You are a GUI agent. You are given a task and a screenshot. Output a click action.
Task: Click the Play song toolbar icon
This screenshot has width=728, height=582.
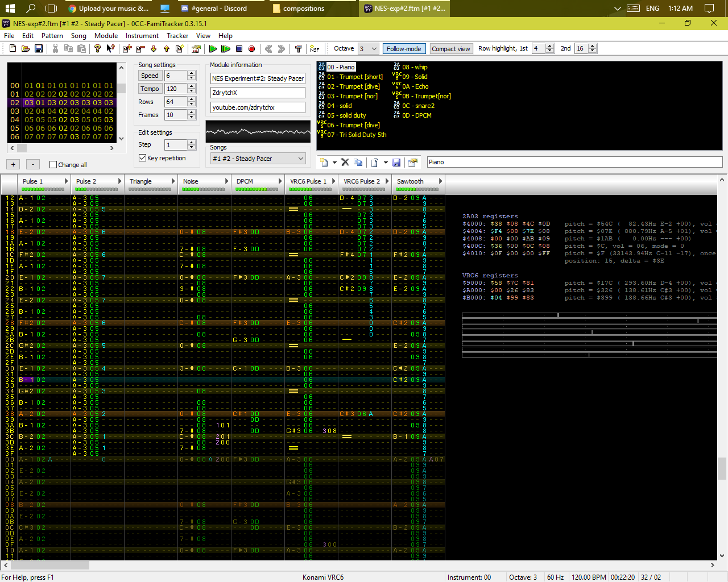pyautogui.click(x=213, y=49)
